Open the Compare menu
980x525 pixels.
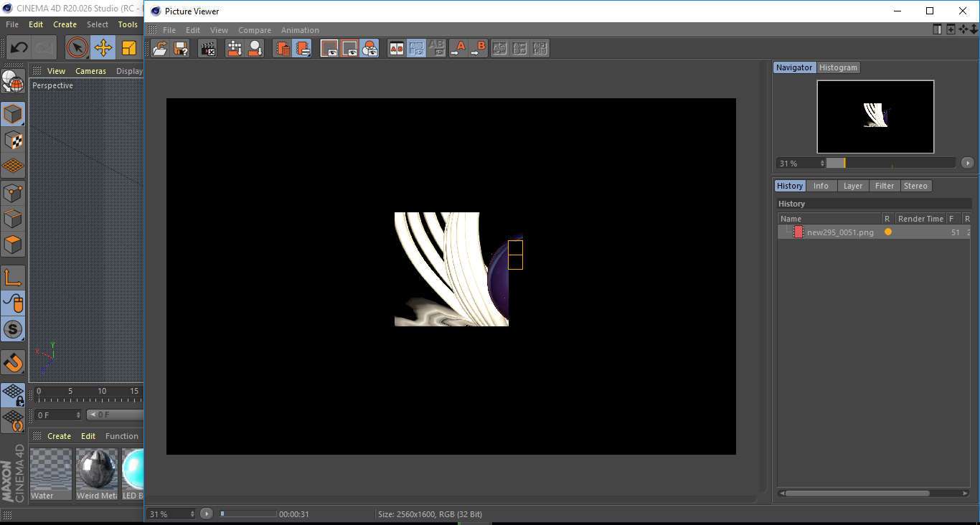click(x=255, y=30)
